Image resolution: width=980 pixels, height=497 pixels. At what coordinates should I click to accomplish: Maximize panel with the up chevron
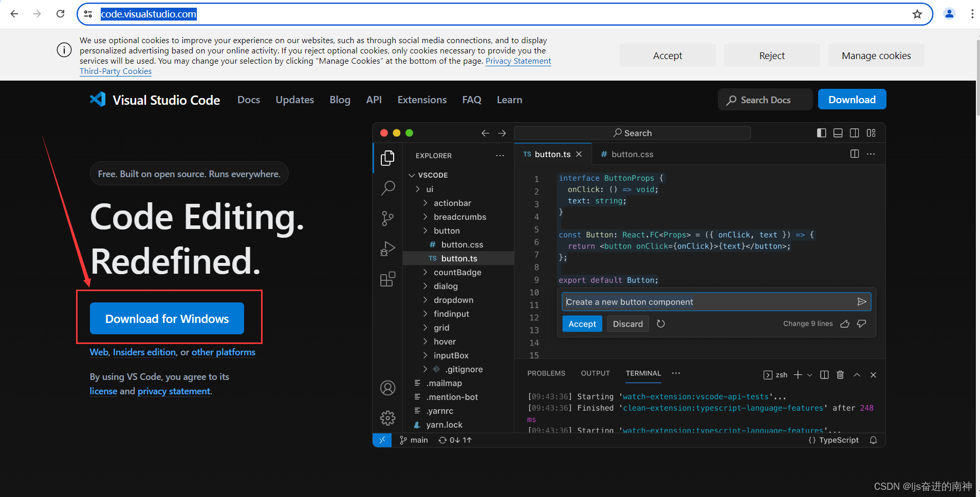click(857, 375)
